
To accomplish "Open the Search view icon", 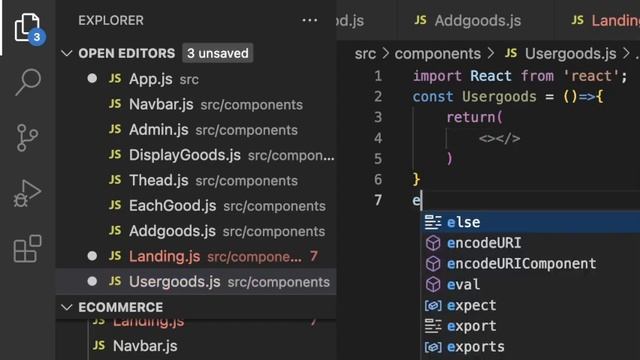I will tap(28, 82).
